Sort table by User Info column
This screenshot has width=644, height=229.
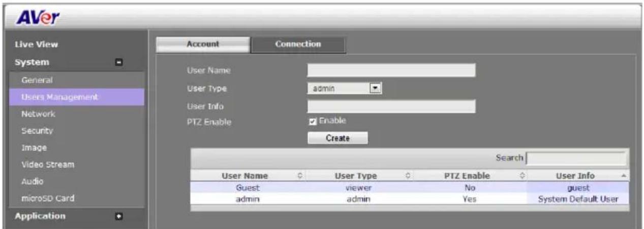(x=577, y=176)
